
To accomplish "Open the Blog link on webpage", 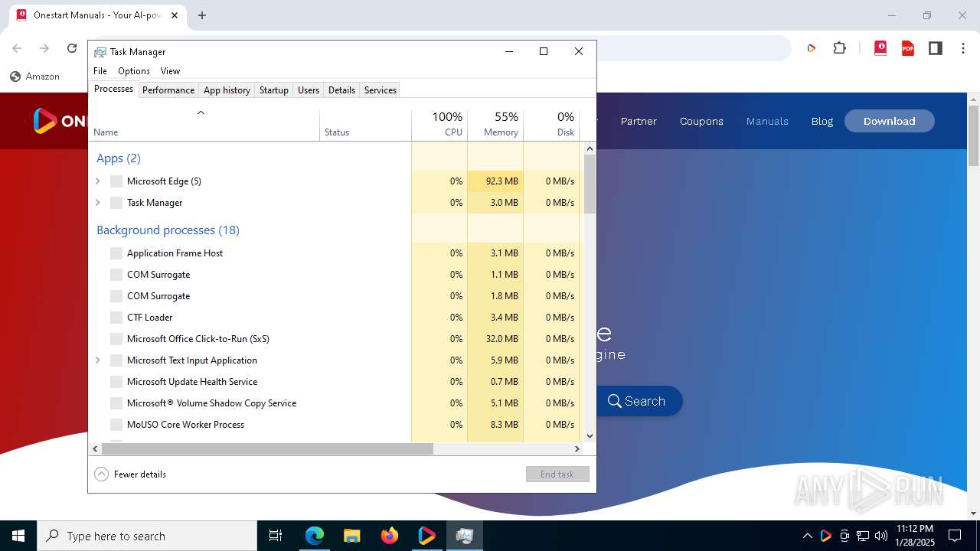I will pos(822,121).
